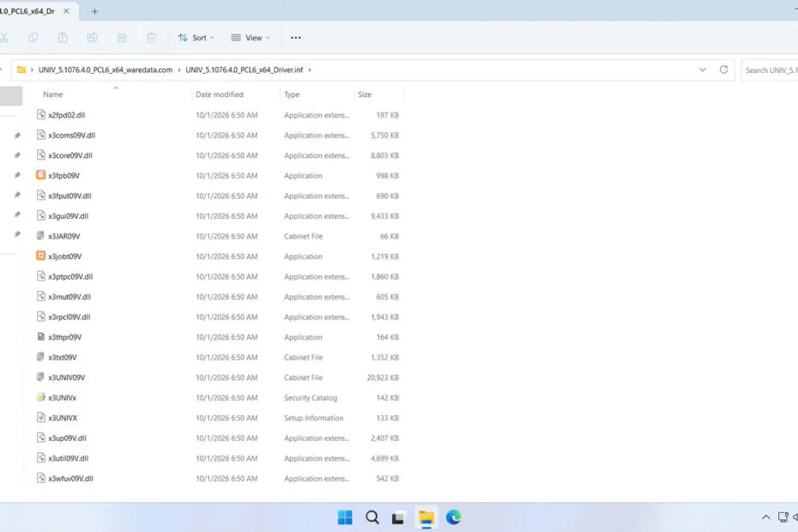
Task: Navigate to UNIV_5.1076.4.0_PCL6_x64_waredata.com breadcrumb
Action: click(106, 70)
